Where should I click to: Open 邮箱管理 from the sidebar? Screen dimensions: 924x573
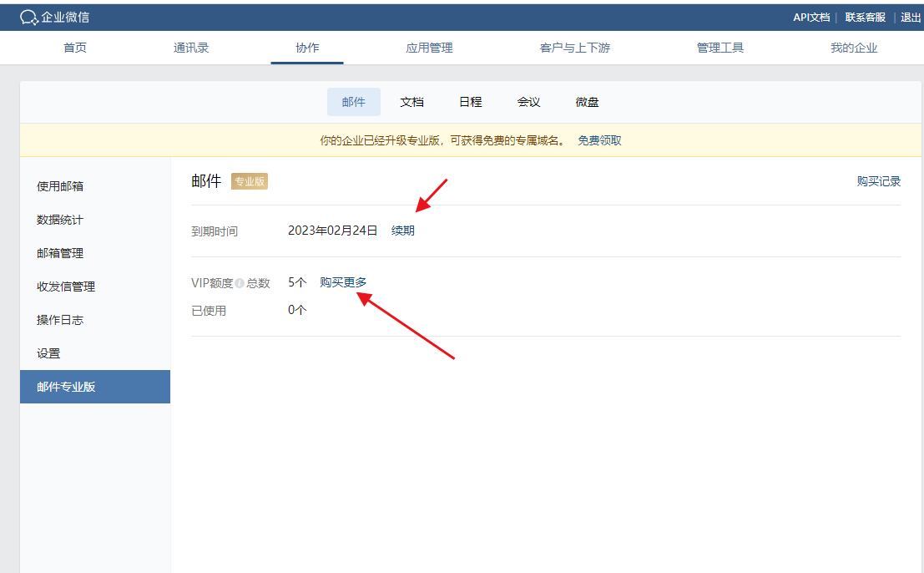point(60,253)
